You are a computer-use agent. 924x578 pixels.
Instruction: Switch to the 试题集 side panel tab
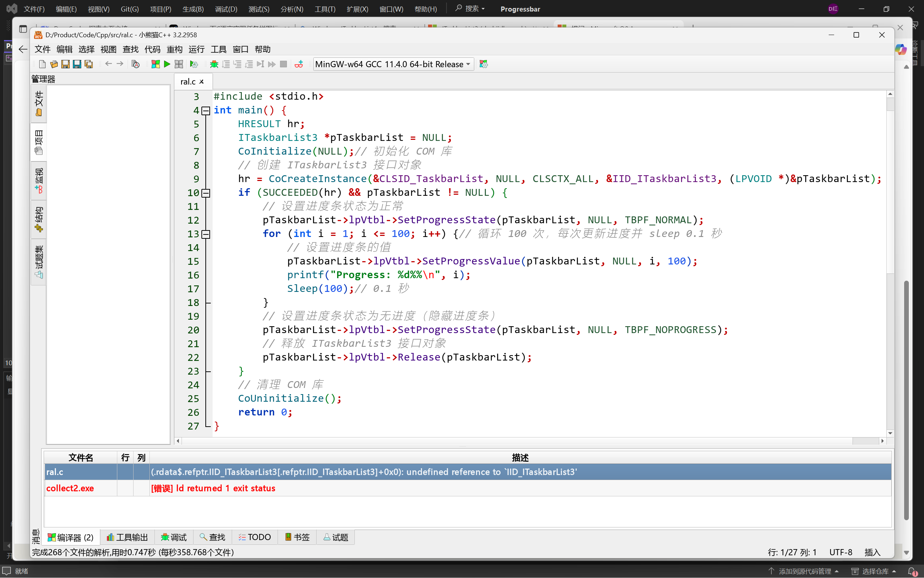point(39,262)
